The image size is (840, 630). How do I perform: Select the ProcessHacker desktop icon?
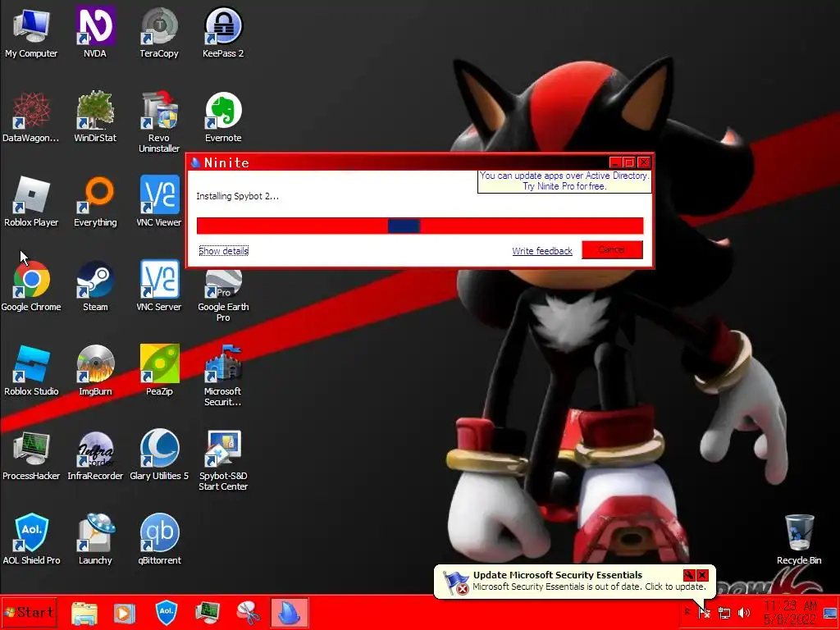pyautogui.click(x=31, y=455)
